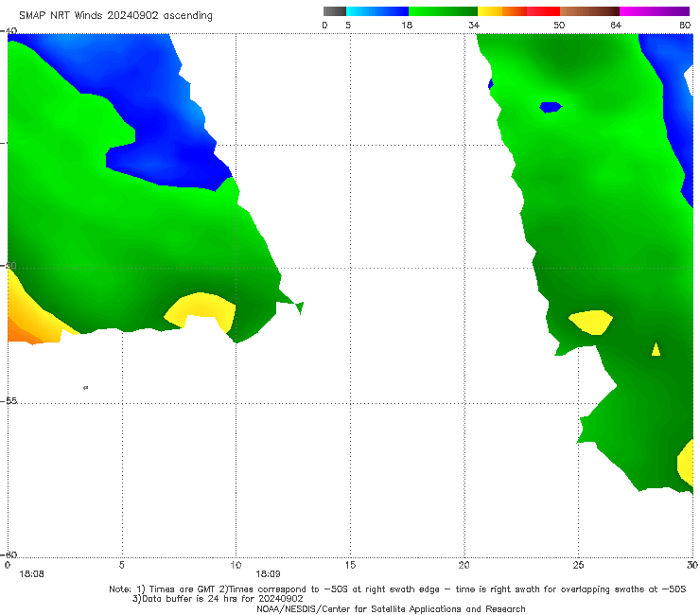Click the swath time label '18:08'
700x615 pixels.
[x=32, y=574]
